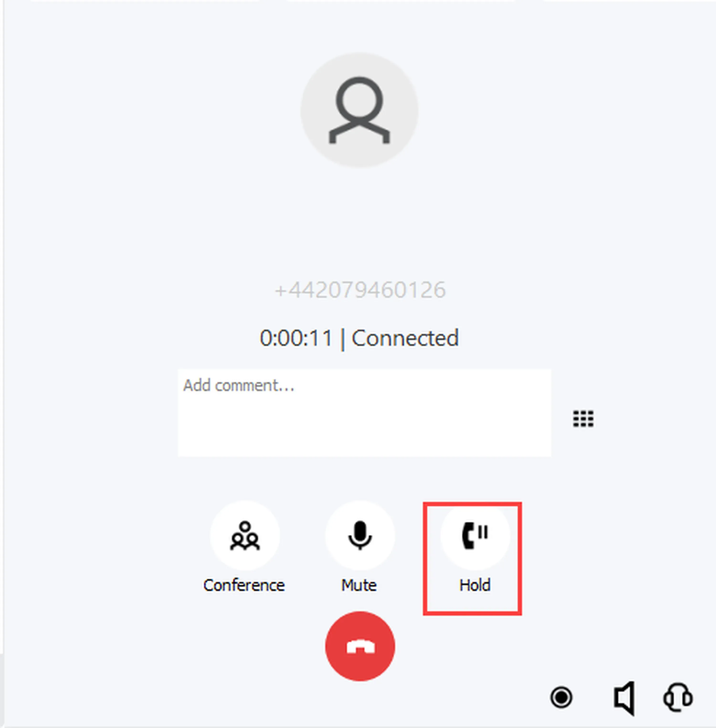Click the Connected call status text
The width and height of the screenshot is (716, 728).
405,338
